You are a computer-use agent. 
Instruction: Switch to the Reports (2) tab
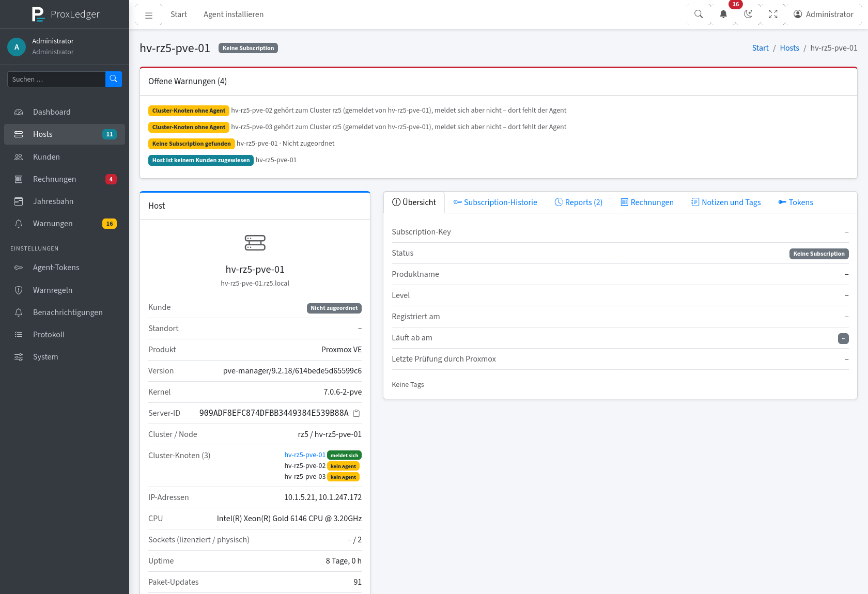pos(579,202)
